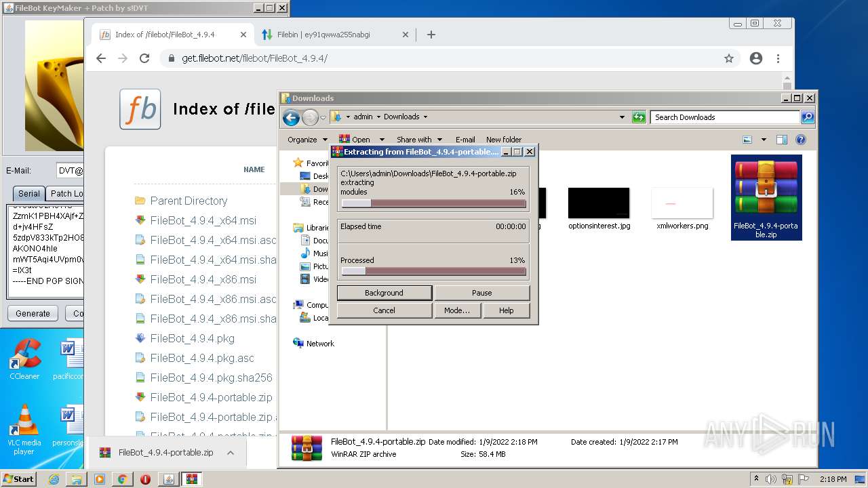Screen dimensions: 868x488
Task: Pause the WinRAR extraction
Action: (481, 293)
